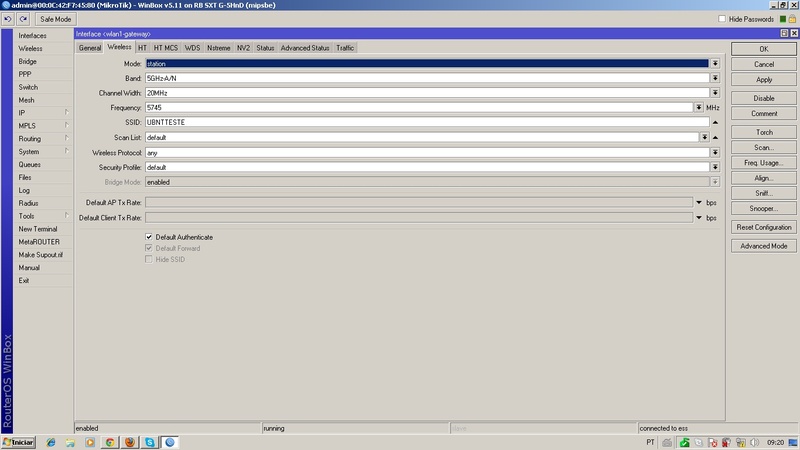Viewport: 800px width, 450px height.
Task: Open the Frequency dropdown arrow
Action: pos(698,108)
